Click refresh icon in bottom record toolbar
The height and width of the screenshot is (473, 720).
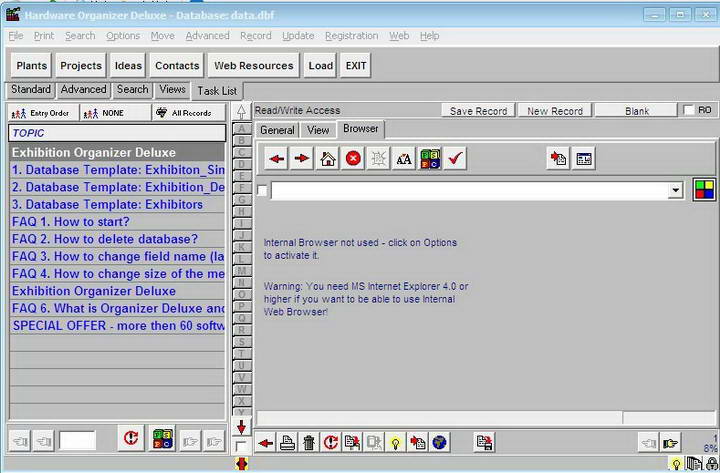tap(331, 443)
